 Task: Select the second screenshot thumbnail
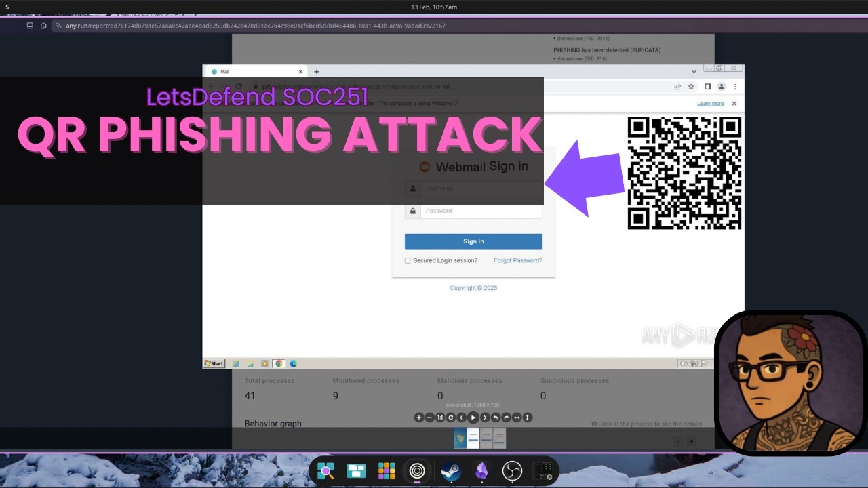[473, 439]
